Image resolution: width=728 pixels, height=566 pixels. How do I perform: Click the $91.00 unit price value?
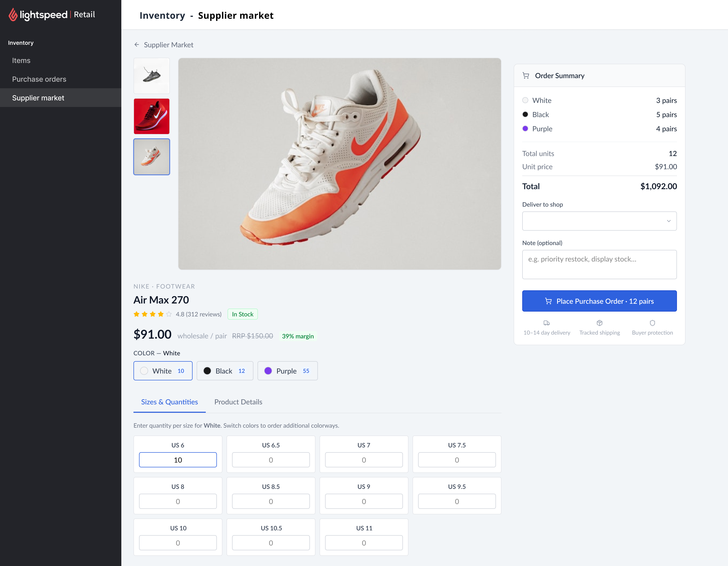tap(666, 167)
